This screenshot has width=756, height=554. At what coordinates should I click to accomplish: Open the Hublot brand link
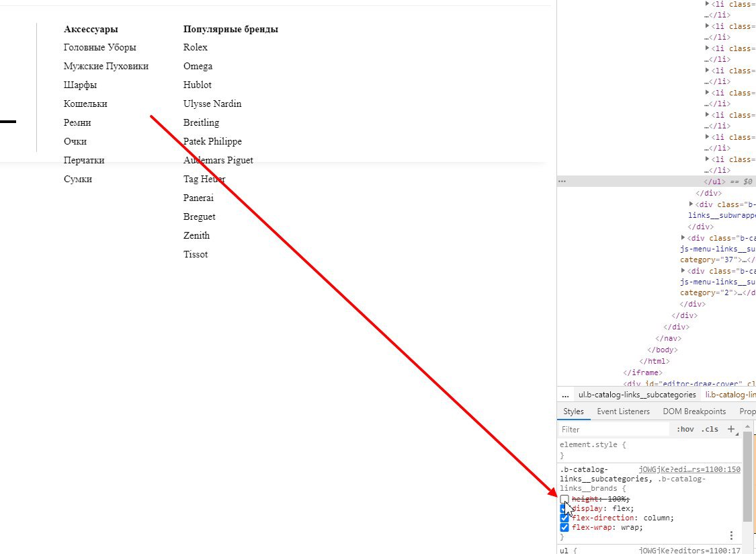coord(197,85)
